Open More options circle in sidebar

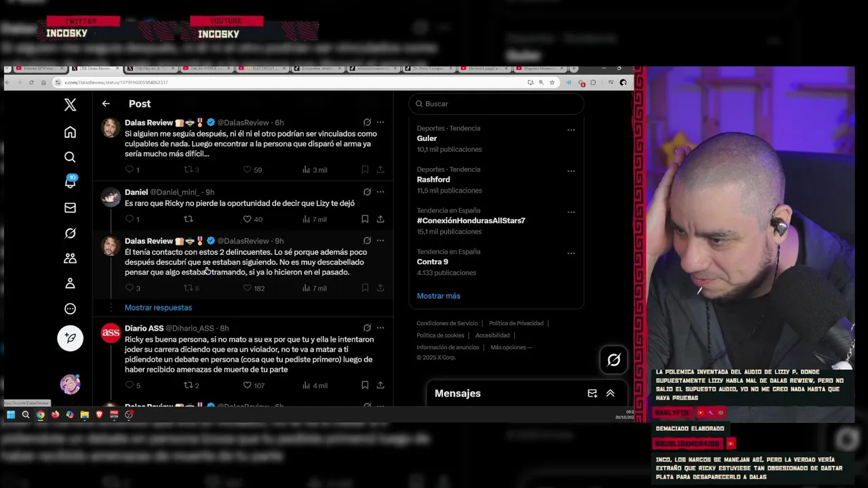(x=70, y=309)
